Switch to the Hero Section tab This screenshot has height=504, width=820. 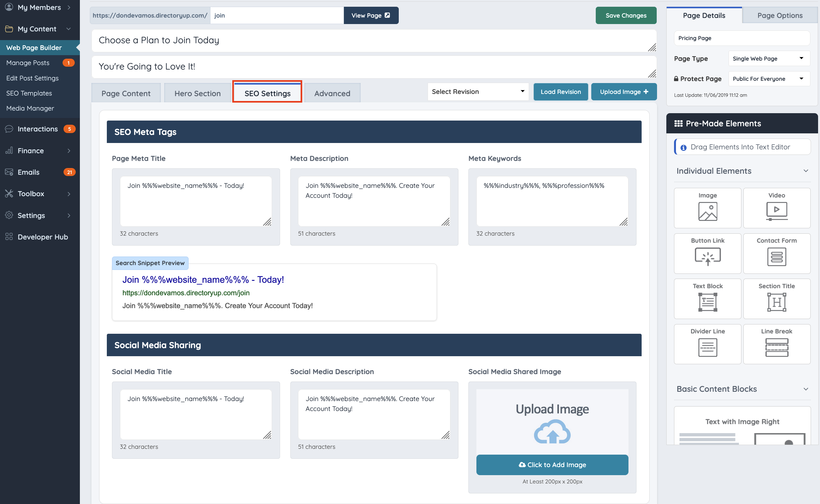point(197,93)
